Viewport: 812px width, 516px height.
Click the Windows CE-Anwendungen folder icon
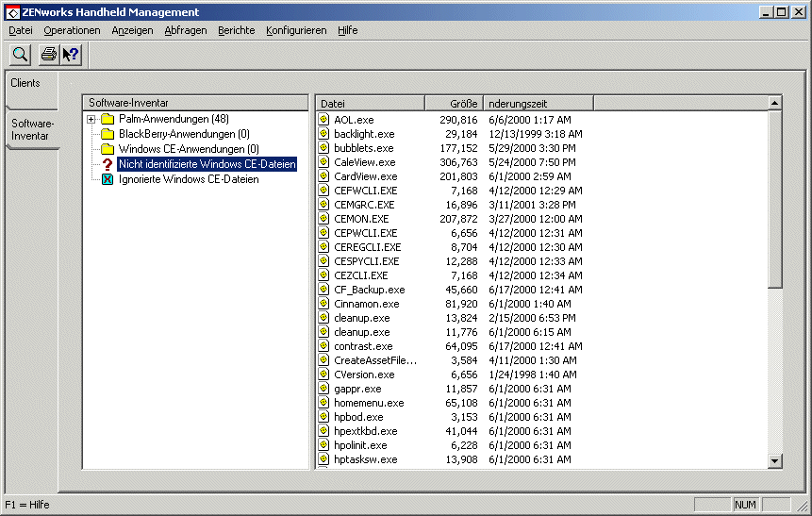[x=108, y=149]
